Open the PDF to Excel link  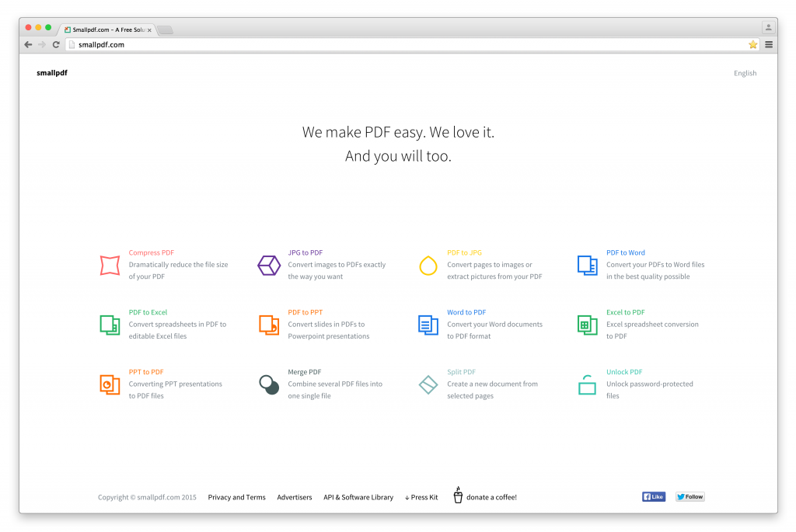[148, 312]
